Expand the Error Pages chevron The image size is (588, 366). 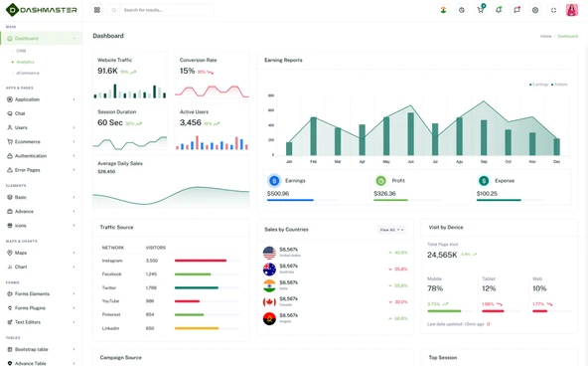[x=73, y=170]
